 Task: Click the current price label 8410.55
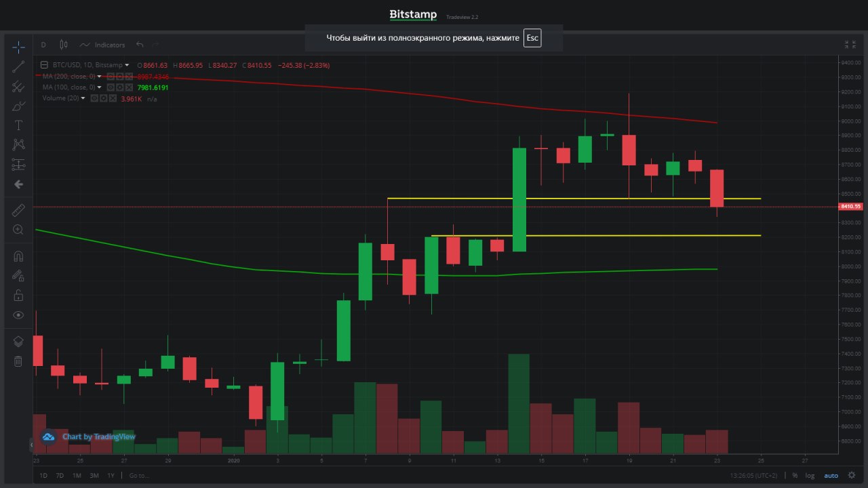850,206
